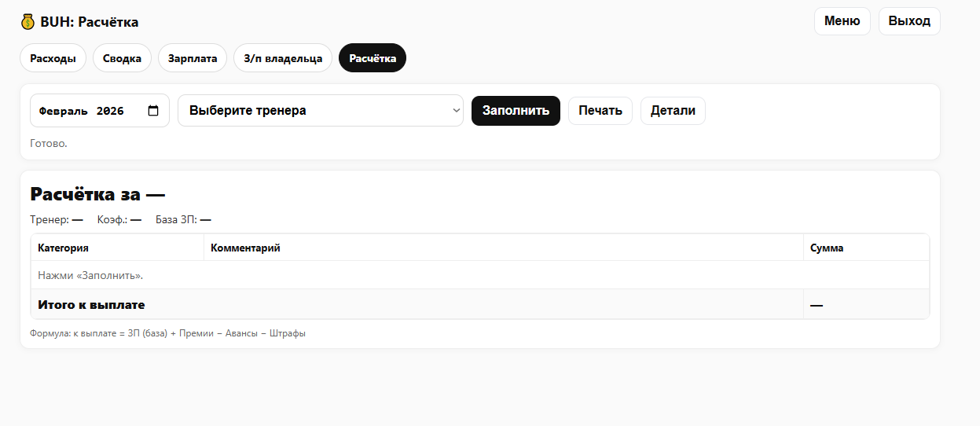Viewport: 980px width, 426px height.
Task: Click the active Расчётка tab
Action: [x=373, y=58]
